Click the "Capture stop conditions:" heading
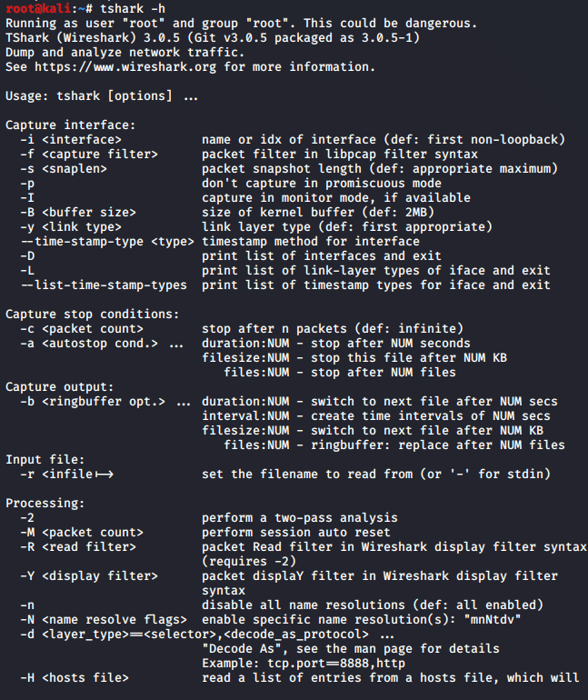 tap(93, 315)
